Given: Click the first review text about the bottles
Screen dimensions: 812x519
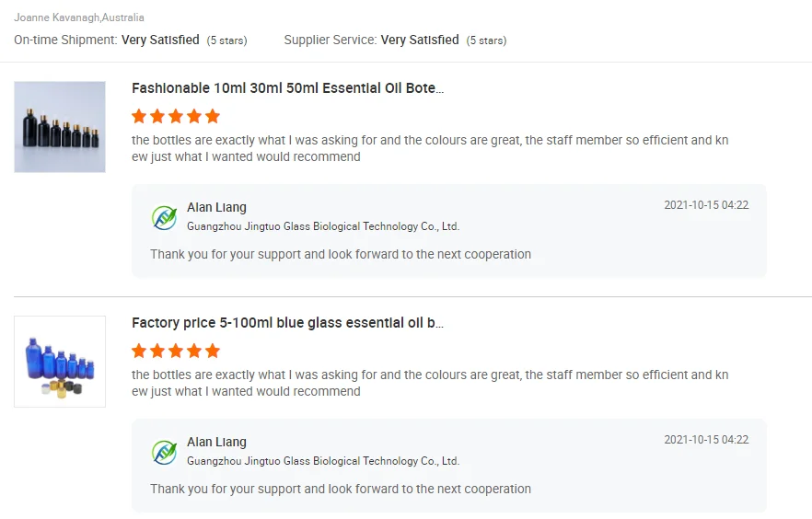Looking at the screenshot, I should click(x=430, y=149).
